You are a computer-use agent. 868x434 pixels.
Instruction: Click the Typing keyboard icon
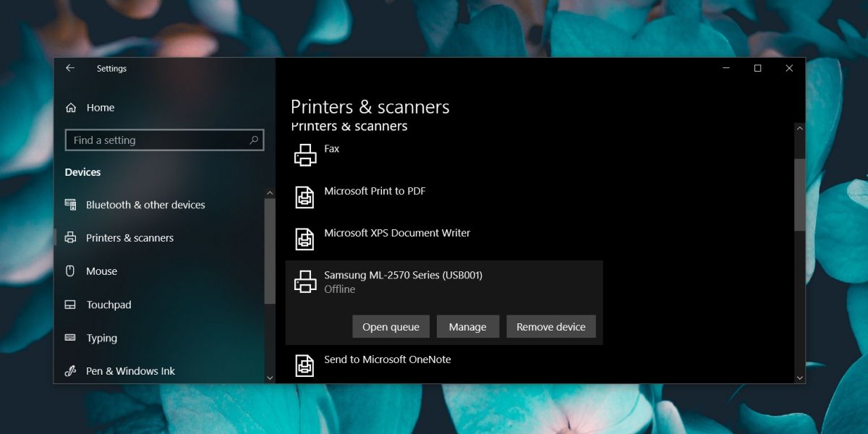(x=70, y=338)
